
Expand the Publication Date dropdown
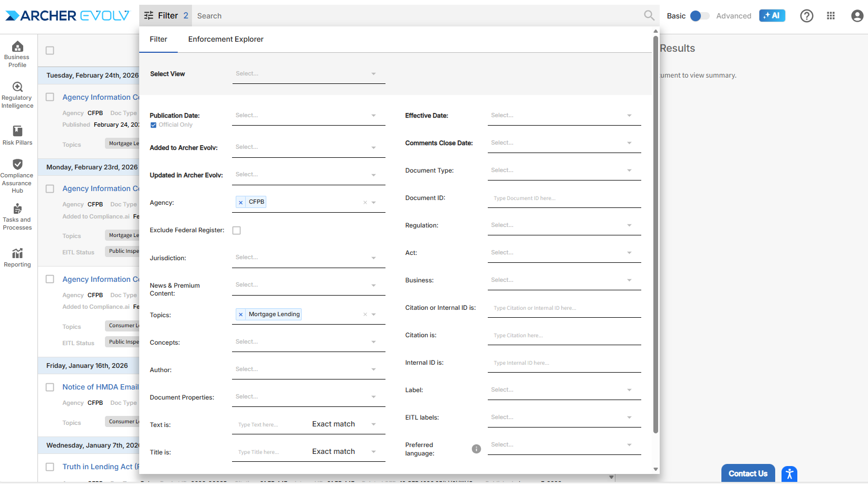tap(308, 116)
